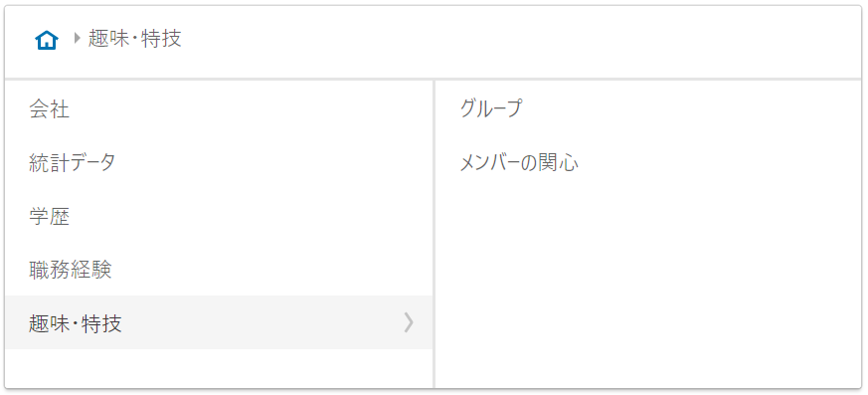This screenshot has height=395, width=868.
Task: Pick the グループ subcategory
Action: [x=648, y=109]
